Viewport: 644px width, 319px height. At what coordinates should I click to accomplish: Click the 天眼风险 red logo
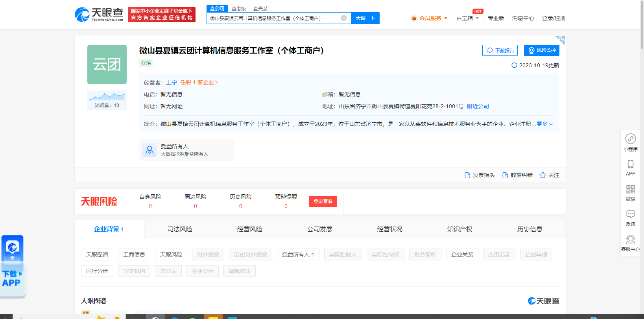(99, 201)
